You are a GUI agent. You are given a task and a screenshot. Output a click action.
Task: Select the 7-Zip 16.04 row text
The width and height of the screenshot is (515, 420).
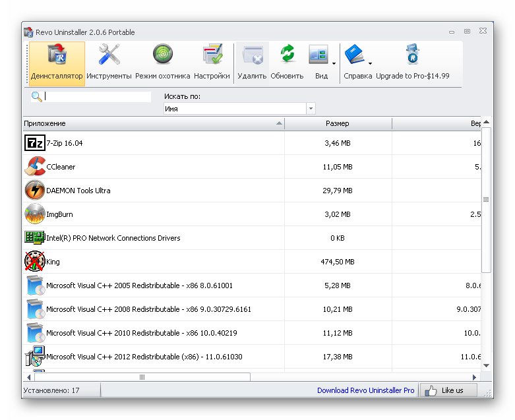click(65, 143)
